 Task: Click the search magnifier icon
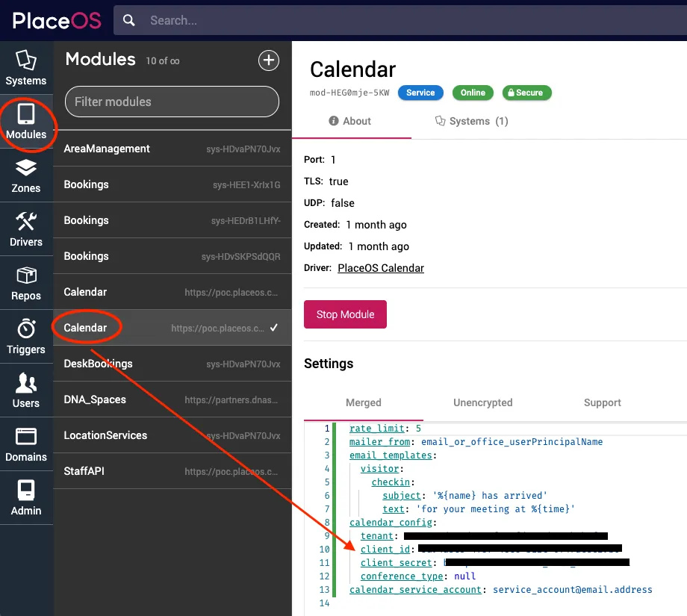[128, 20]
